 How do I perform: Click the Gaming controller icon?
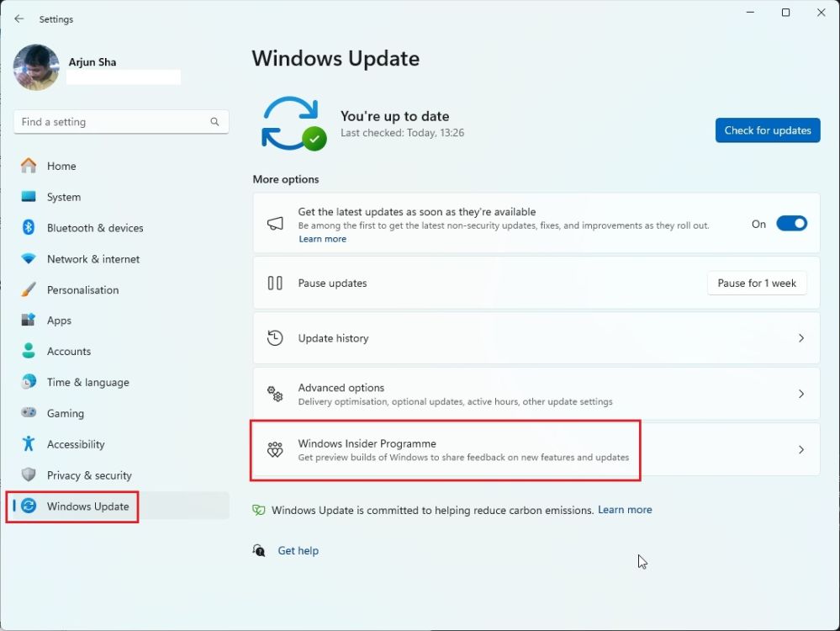29,413
